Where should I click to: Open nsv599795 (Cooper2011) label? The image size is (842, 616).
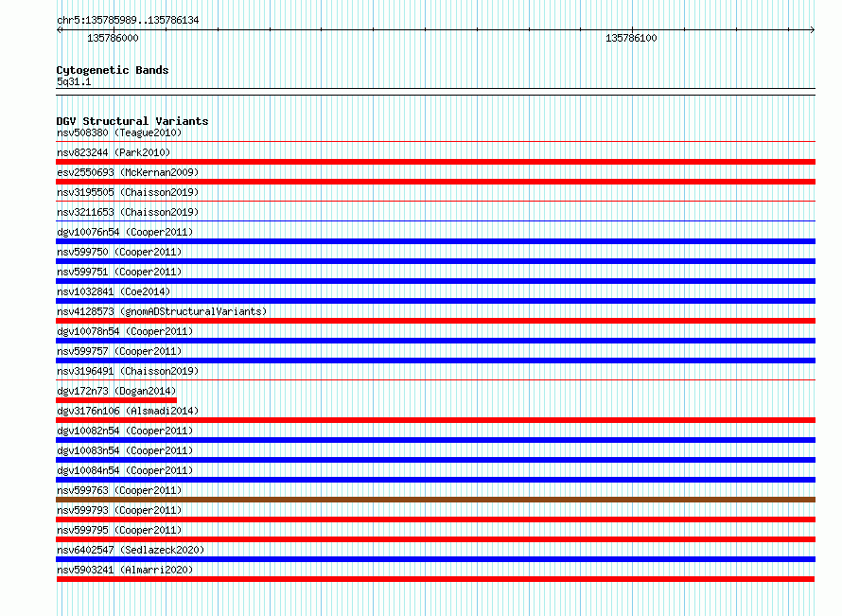click(x=119, y=530)
